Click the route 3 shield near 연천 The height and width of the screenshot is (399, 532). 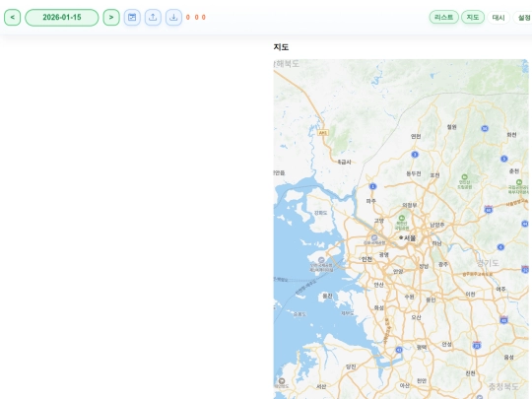tap(415, 155)
